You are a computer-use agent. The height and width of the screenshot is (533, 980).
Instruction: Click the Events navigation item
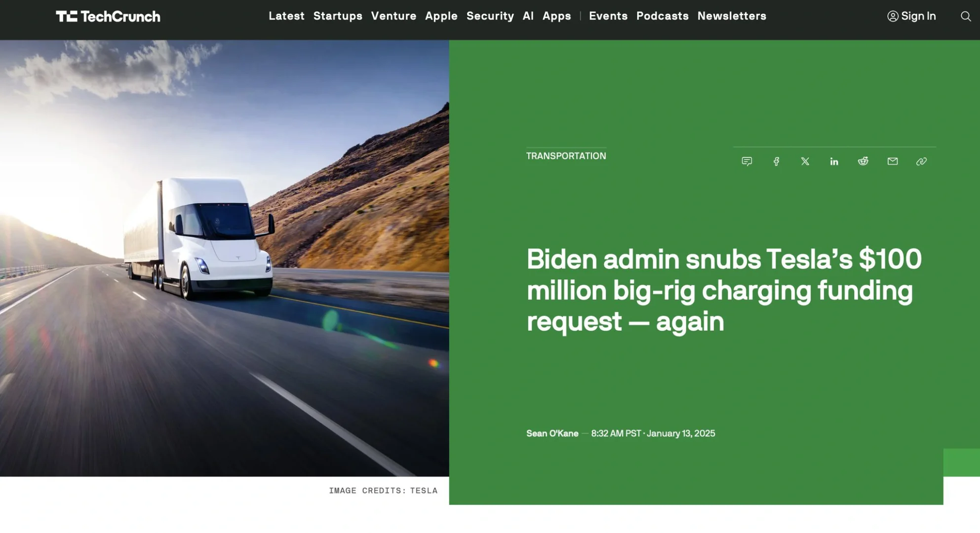608,16
